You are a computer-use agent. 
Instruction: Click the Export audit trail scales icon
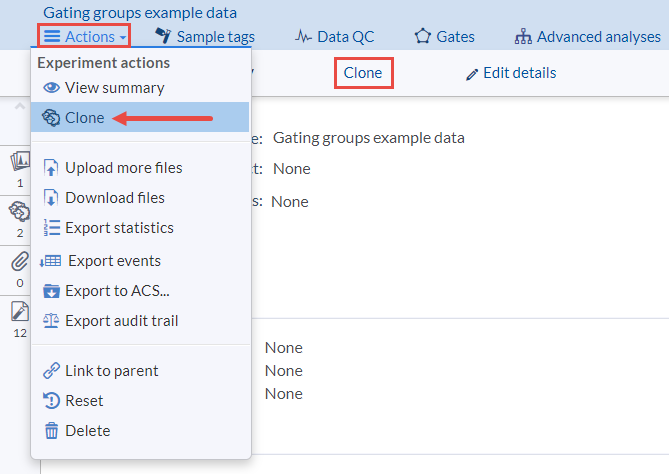[x=52, y=321]
